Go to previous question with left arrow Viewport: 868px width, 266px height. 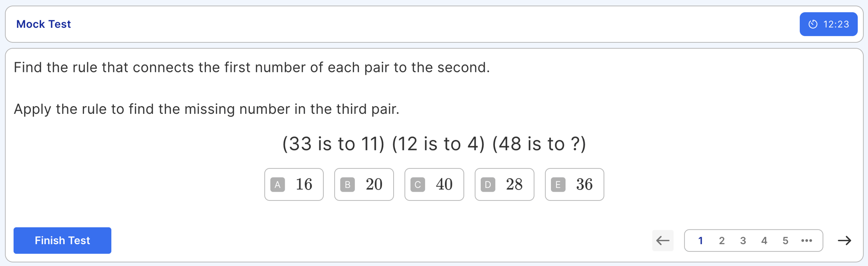(x=663, y=240)
